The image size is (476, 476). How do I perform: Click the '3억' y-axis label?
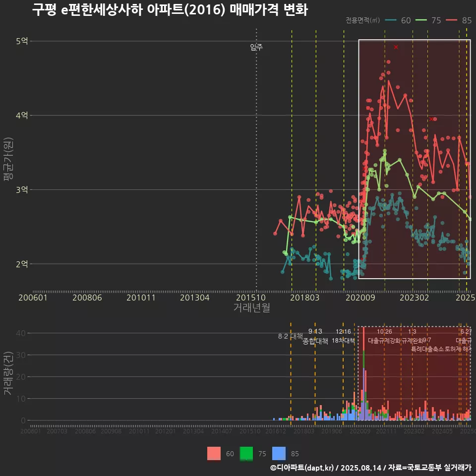point(22,190)
